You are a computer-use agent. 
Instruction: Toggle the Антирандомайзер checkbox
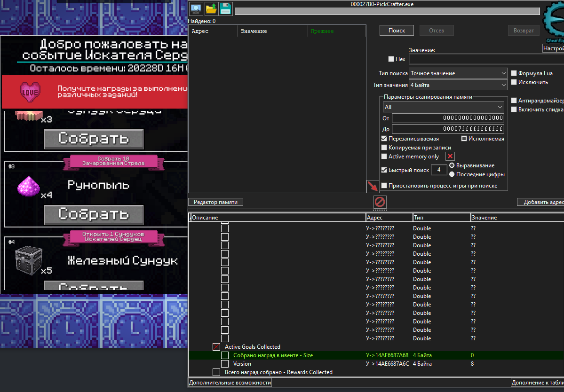514,101
